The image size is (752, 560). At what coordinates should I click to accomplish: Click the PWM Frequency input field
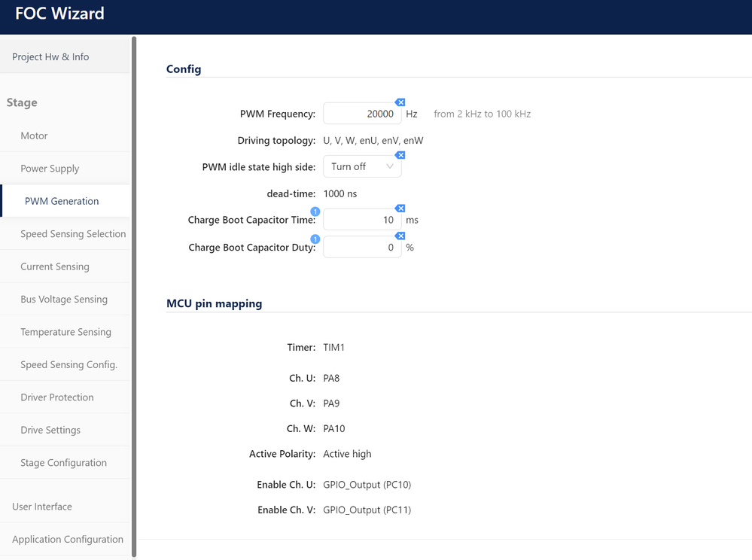pos(361,114)
